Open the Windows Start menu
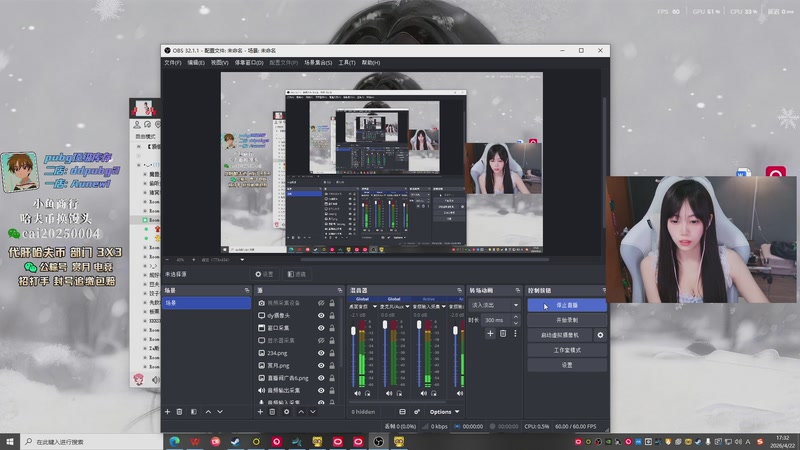Screen dimensions: 800x450 tap(10, 441)
